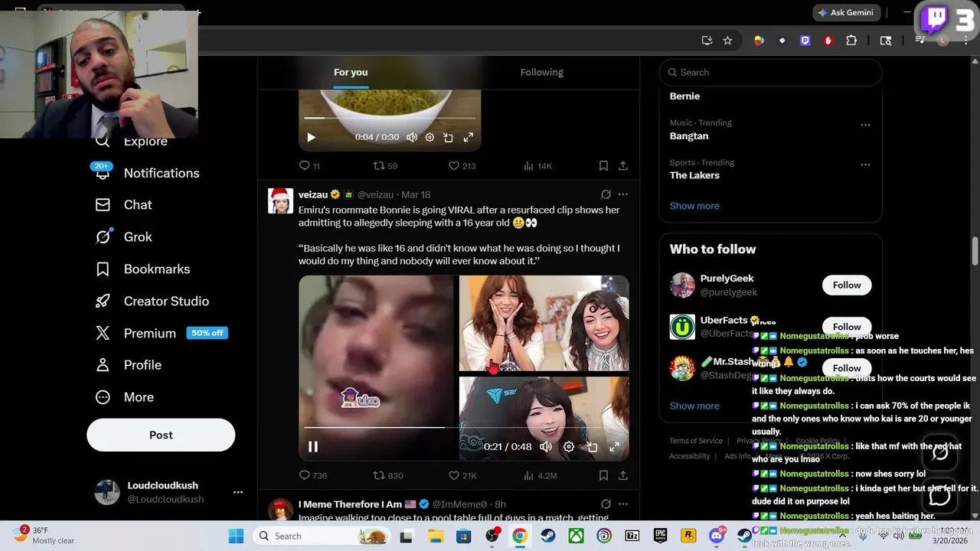The height and width of the screenshot is (551, 980).
Task: Ask Grok about I Meme Therefore I Am post
Action: point(606,504)
